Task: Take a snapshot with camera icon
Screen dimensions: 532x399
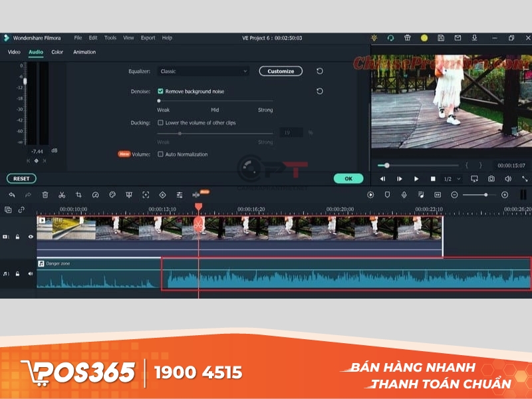Action: pyautogui.click(x=491, y=179)
